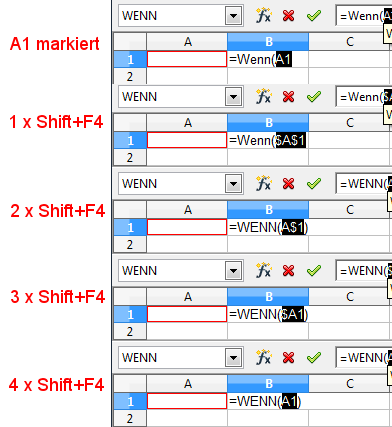The height and width of the screenshot is (427, 392).
Task: Click cell B1 containing =Wenn(A1
Action: 268,59
